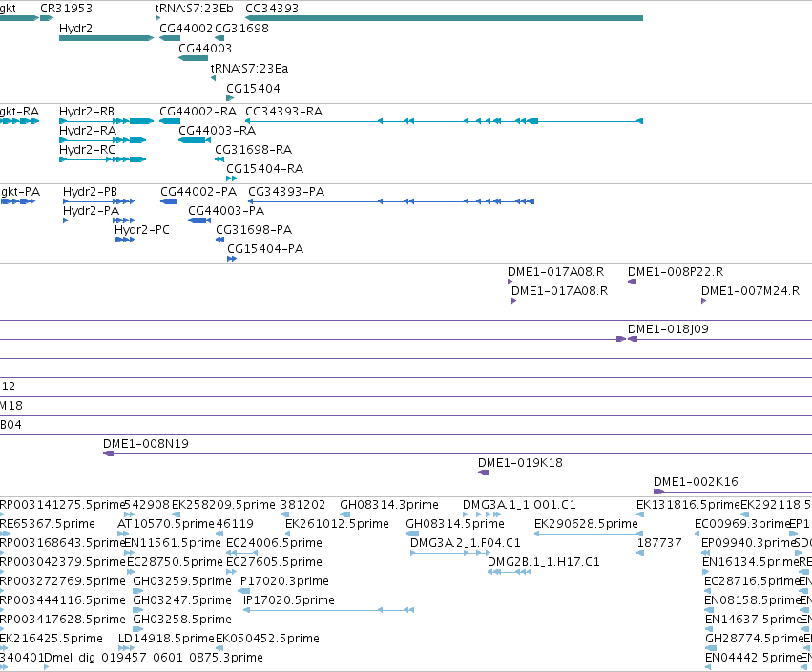The height and width of the screenshot is (672, 812).
Task: Open the DMG2B.1_1.H17.C1 cDNA label
Action: (544, 562)
